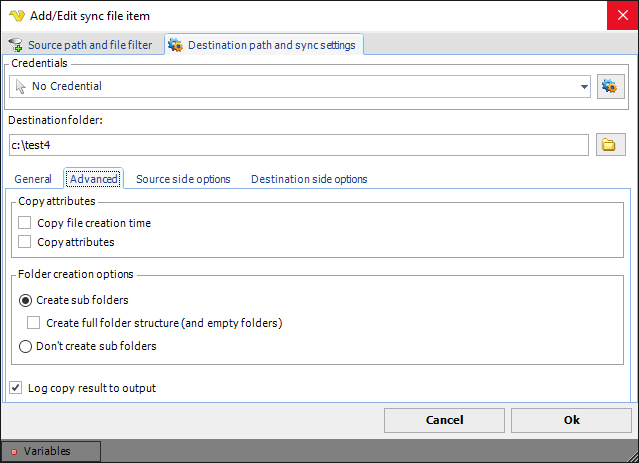
Task: Open credential settings gear button
Action: click(x=610, y=86)
